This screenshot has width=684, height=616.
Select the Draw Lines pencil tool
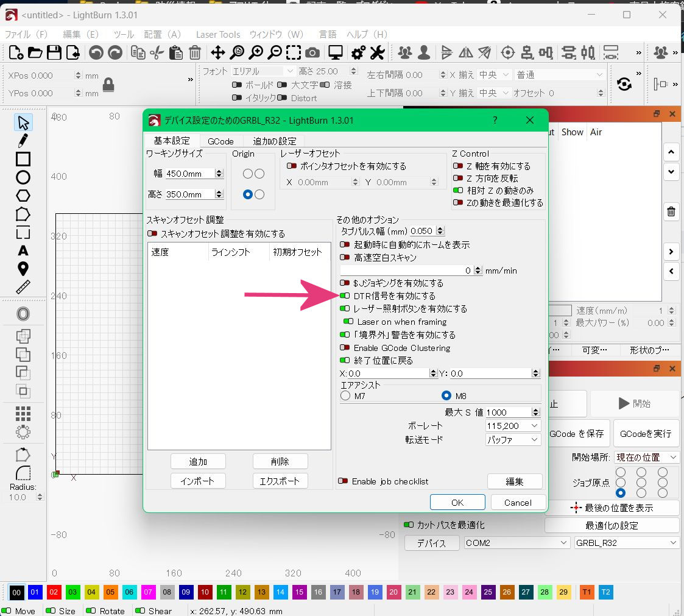pyautogui.click(x=23, y=141)
